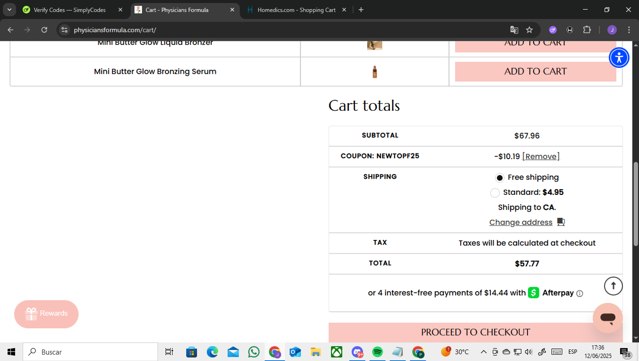Show hidden system tray icons

[x=483, y=352]
